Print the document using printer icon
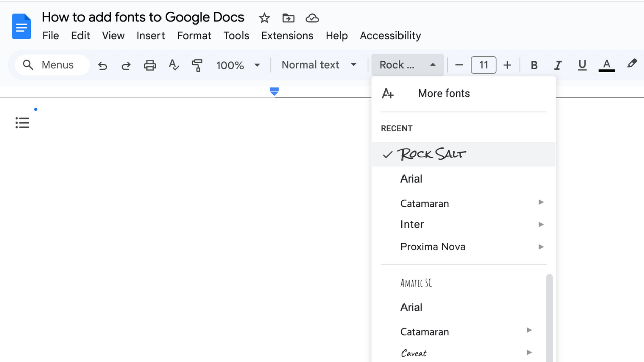 (150, 65)
